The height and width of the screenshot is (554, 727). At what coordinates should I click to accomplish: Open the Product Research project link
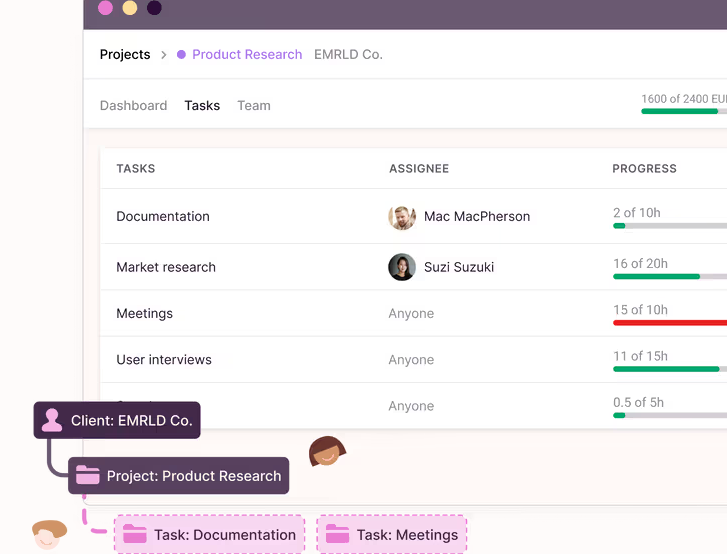pyautogui.click(x=247, y=55)
